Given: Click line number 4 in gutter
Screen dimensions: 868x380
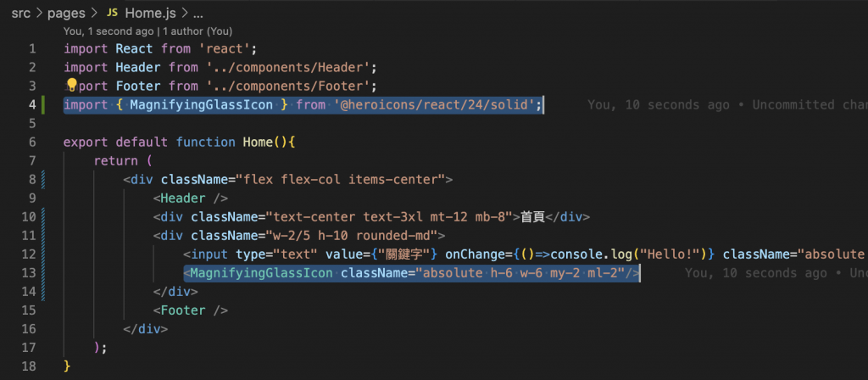Looking at the screenshot, I should [32, 104].
